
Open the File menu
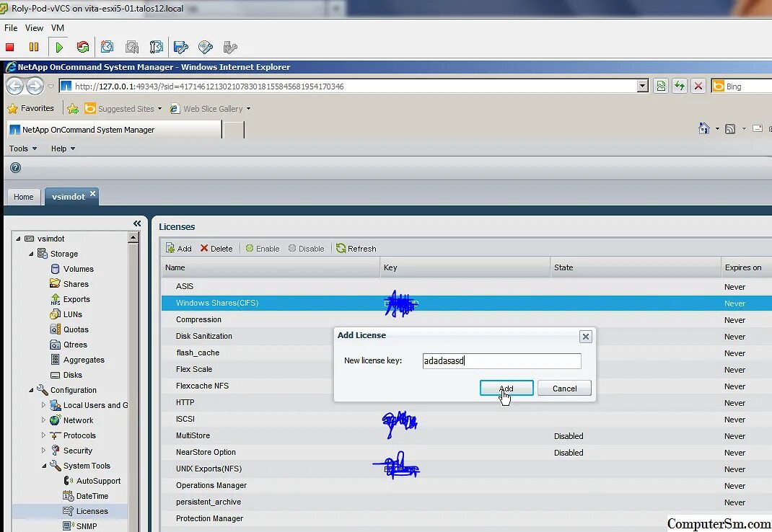[x=11, y=28]
